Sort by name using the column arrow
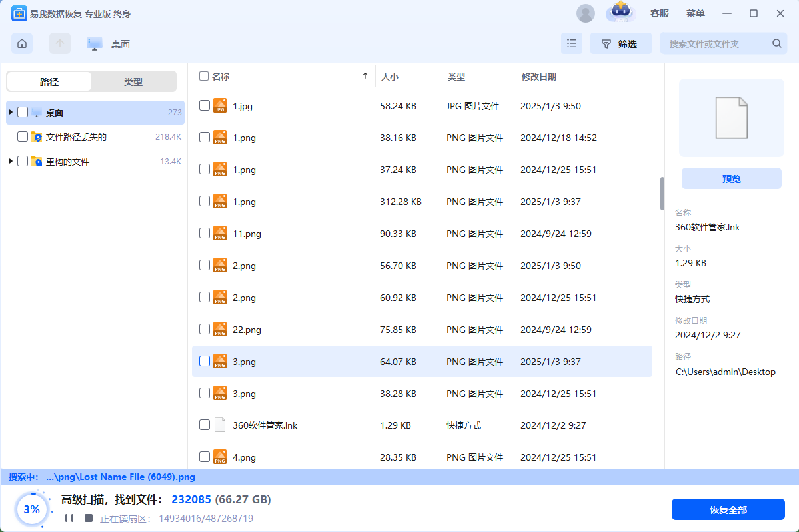 [365, 76]
